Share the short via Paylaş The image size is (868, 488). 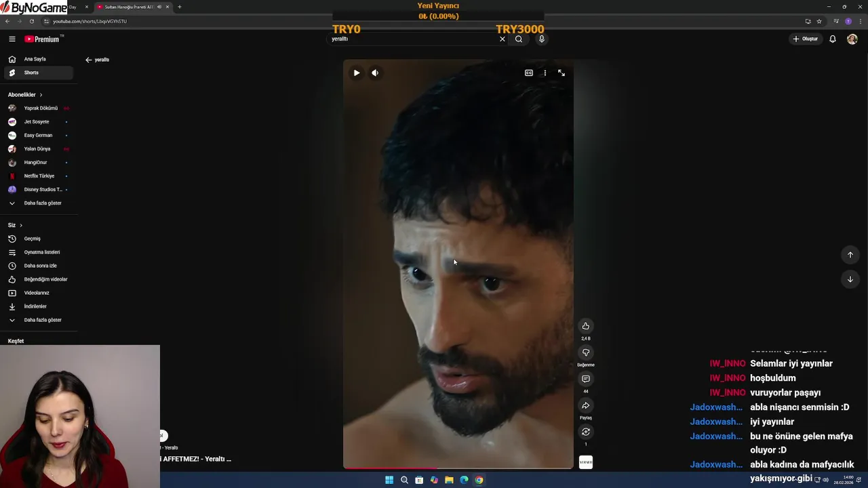click(x=586, y=405)
